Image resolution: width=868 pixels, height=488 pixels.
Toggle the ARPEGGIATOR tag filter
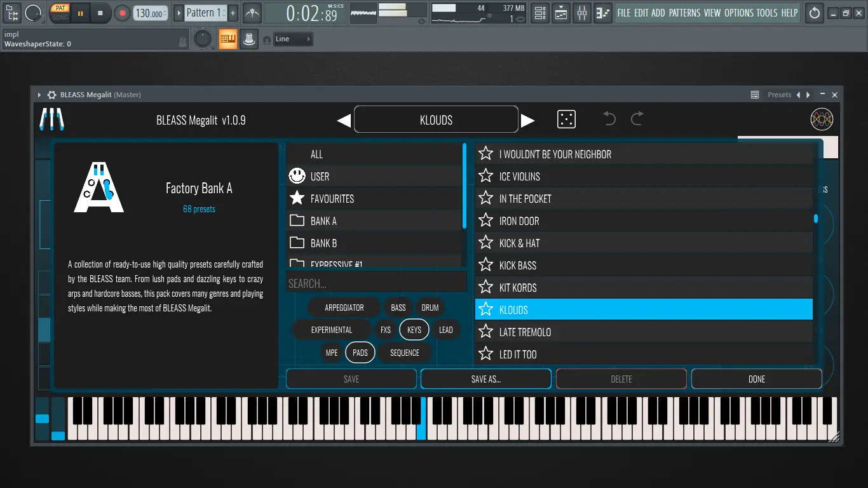(x=344, y=308)
